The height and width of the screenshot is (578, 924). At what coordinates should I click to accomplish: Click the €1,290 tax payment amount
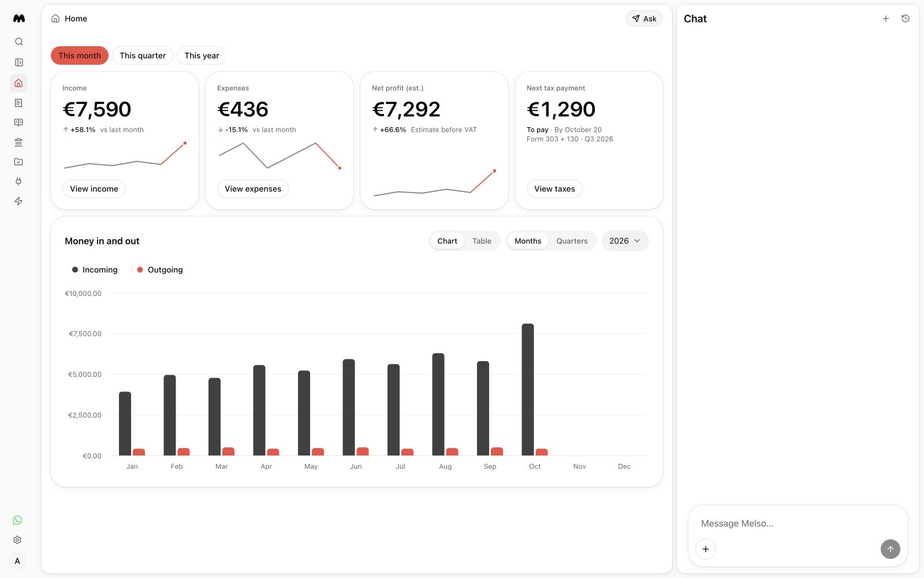(561, 109)
